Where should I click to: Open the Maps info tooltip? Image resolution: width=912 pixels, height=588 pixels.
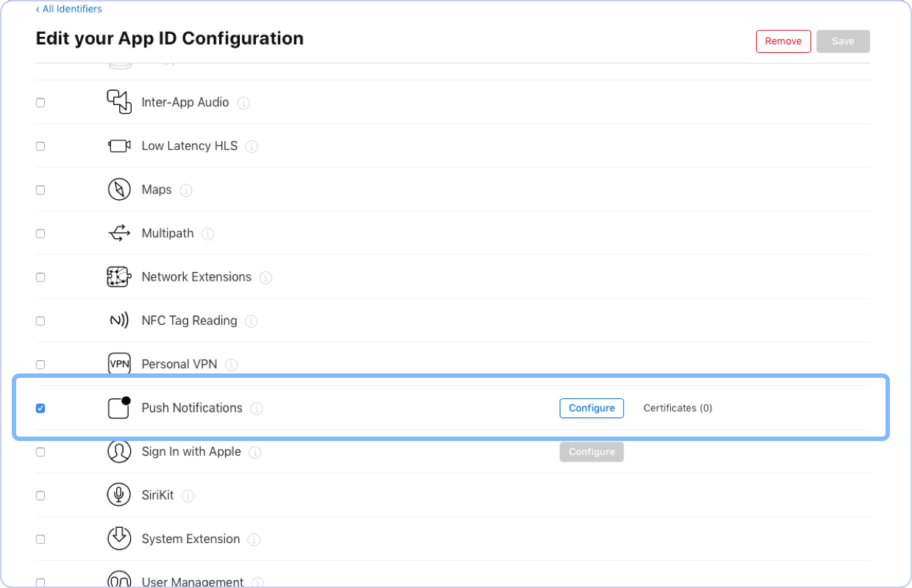point(186,190)
